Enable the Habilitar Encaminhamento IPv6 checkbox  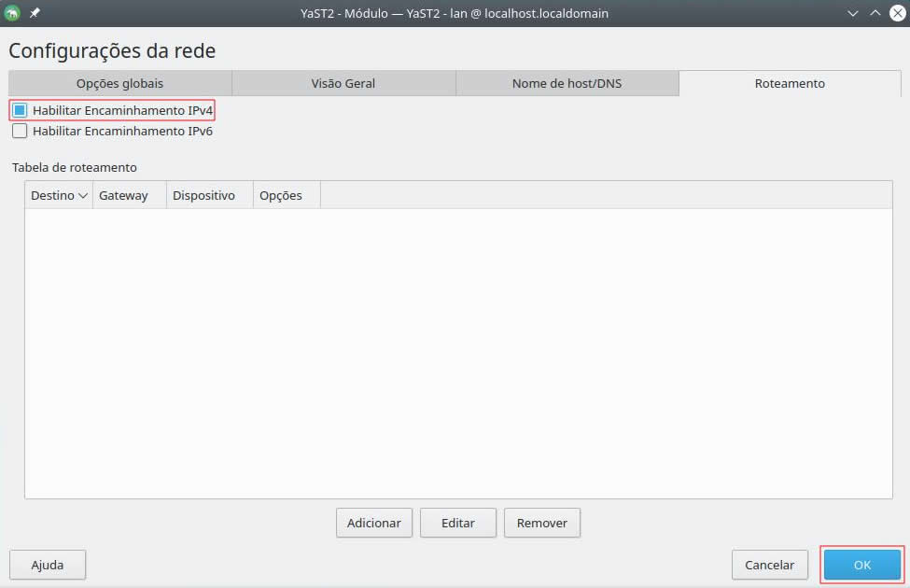click(20, 132)
